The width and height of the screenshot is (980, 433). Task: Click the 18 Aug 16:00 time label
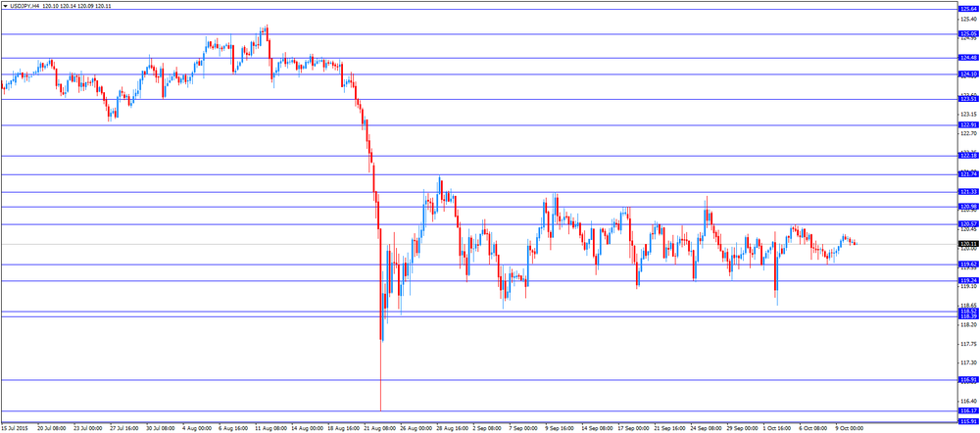[342, 429]
